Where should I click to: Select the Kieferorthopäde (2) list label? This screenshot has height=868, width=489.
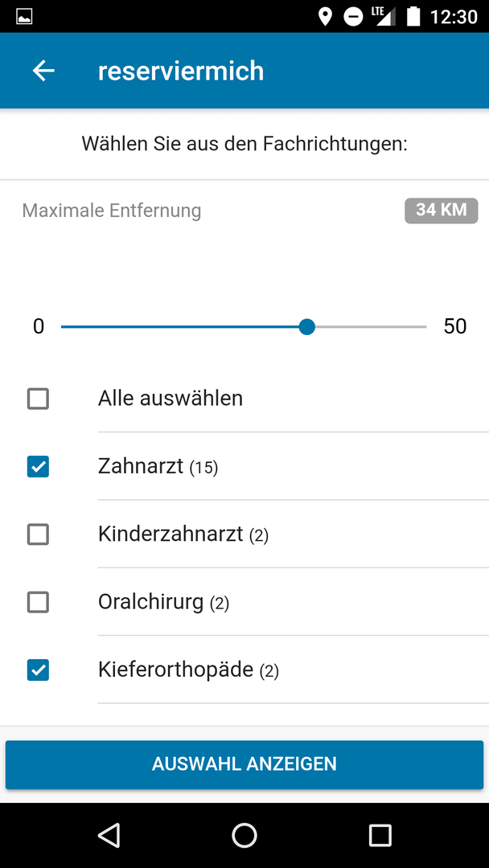[188, 670]
